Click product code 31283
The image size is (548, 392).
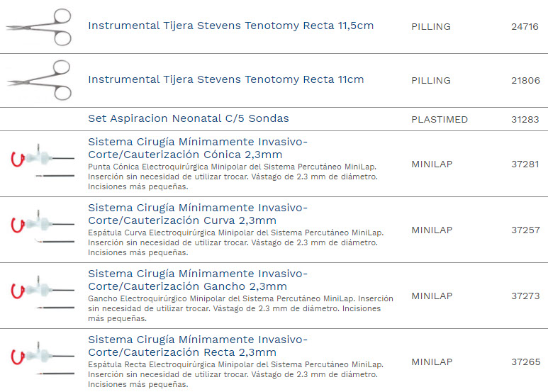(525, 119)
